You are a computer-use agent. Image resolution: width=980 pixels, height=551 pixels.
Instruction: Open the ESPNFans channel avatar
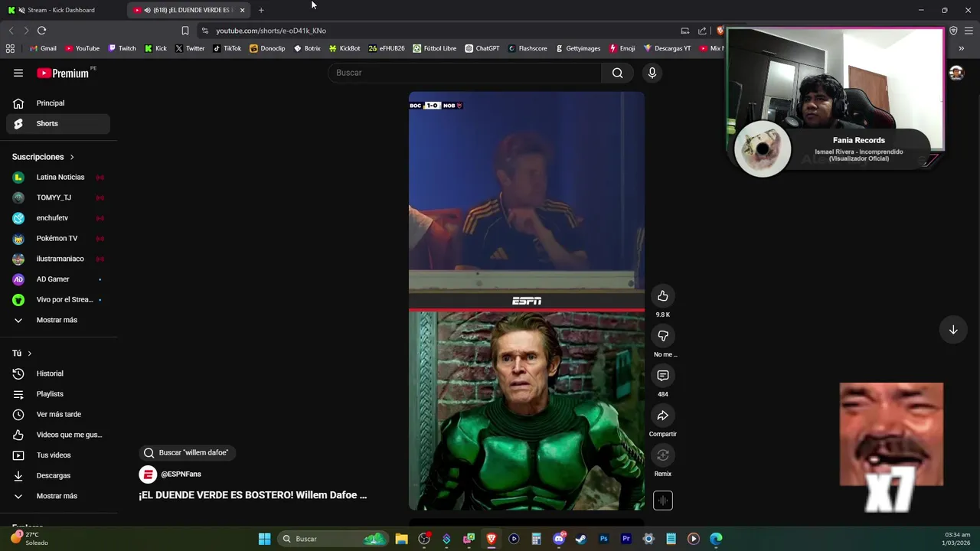coord(148,474)
